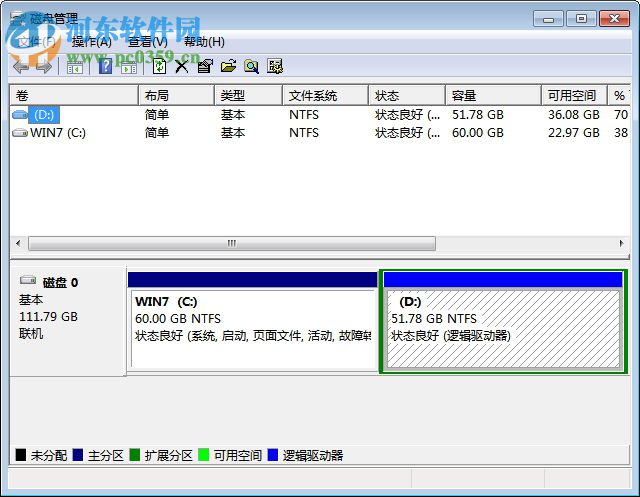The image size is (640, 497).
Task: Click the disk settings toolbar icon
Action: coord(275,66)
